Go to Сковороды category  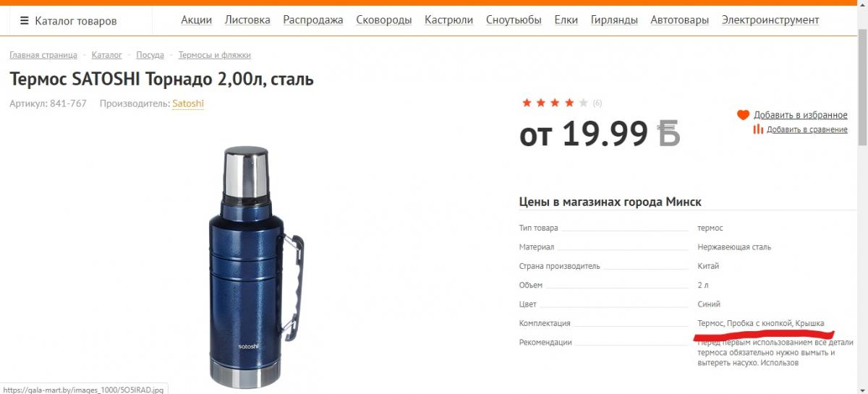tap(384, 20)
